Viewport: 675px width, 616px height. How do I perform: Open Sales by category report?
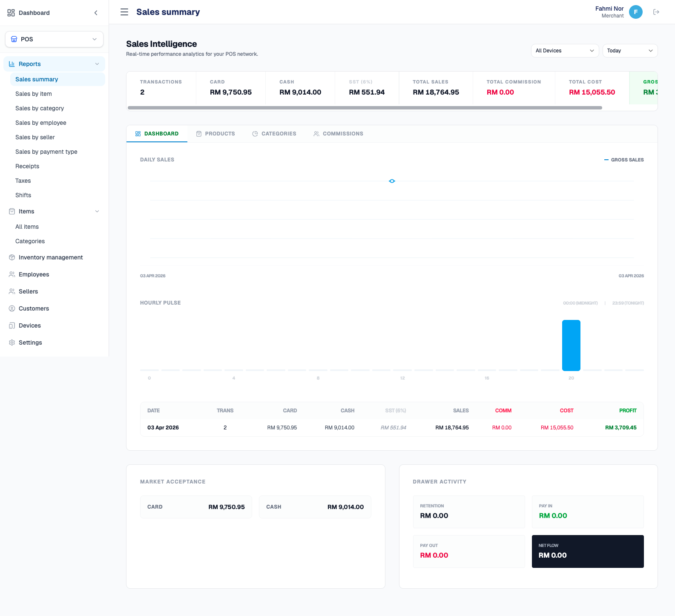pyautogui.click(x=57, y=108)
